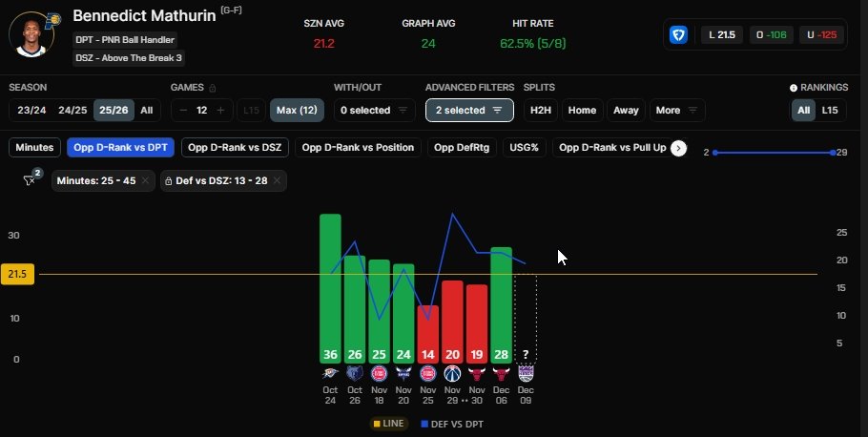
Task: Click the Oct 26 bar showing 26
Action: click(354, 309)
